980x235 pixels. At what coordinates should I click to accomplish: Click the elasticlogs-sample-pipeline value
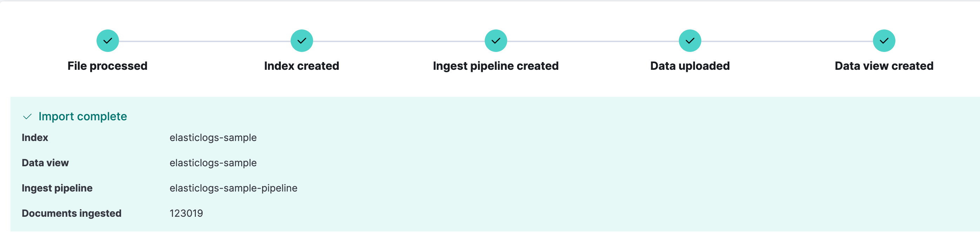coord(233,188)
